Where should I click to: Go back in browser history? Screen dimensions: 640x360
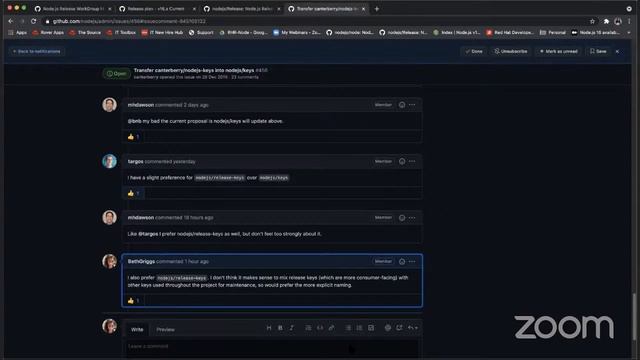pos(11,21)
